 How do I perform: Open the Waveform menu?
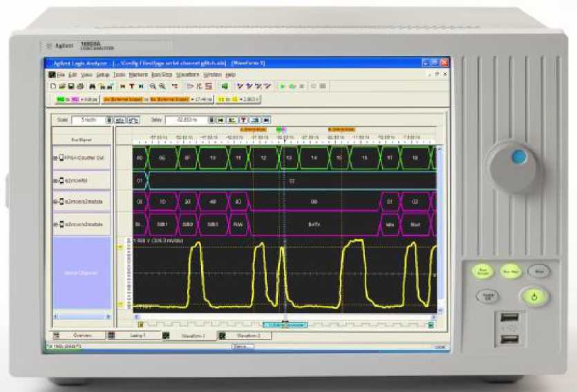187,74
